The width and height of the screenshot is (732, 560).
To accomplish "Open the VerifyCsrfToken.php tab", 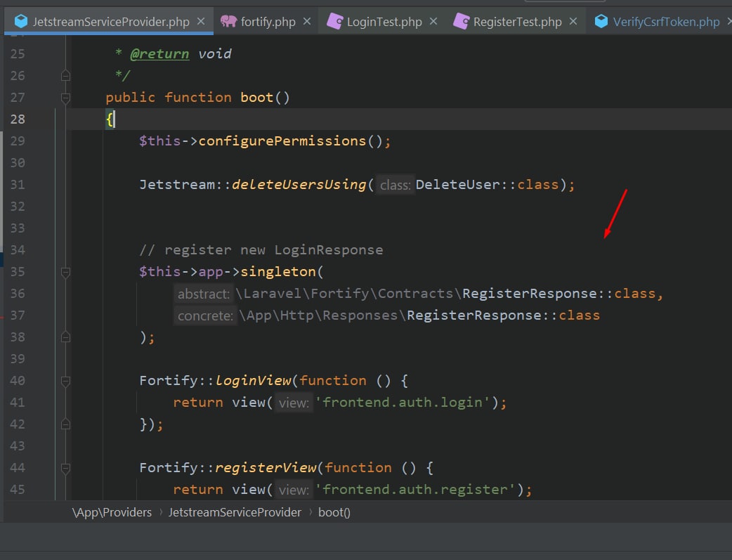I will tap(666, 22).
